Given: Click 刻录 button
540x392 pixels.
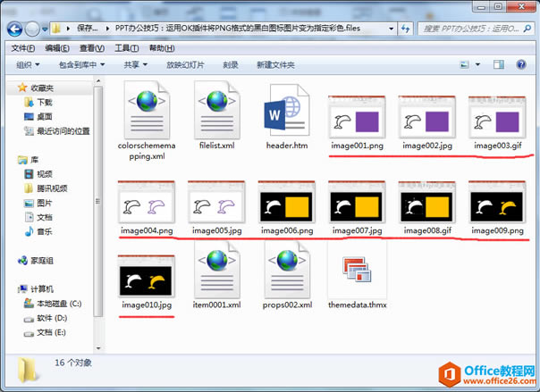Looking at the screenshot, I should (231, 65).
